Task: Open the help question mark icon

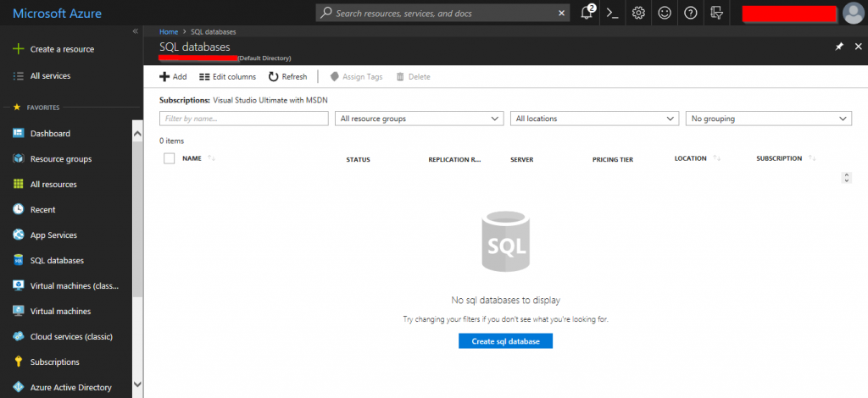Action: click(690, 14)
